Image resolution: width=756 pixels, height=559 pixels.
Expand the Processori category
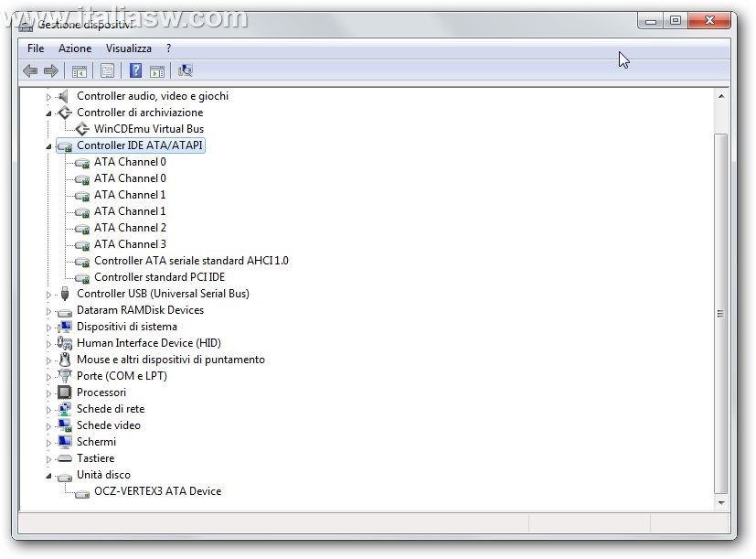(49, 393)
